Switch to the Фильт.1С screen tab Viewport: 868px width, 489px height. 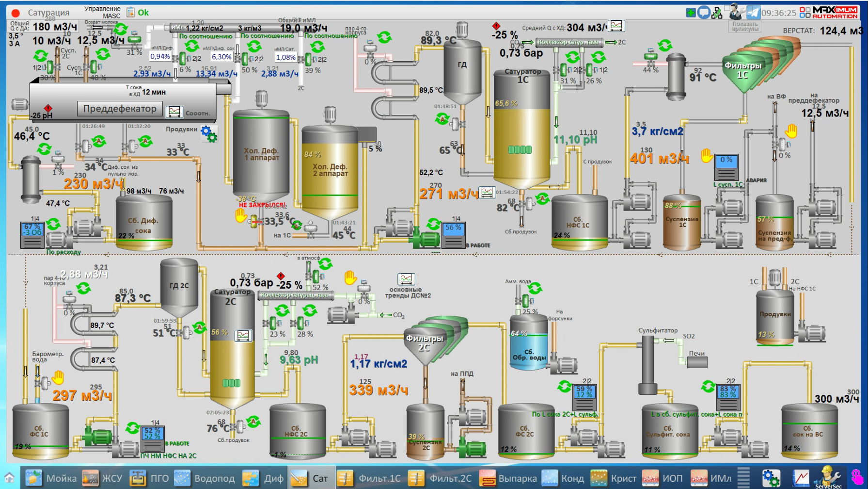tap(369, 478)
